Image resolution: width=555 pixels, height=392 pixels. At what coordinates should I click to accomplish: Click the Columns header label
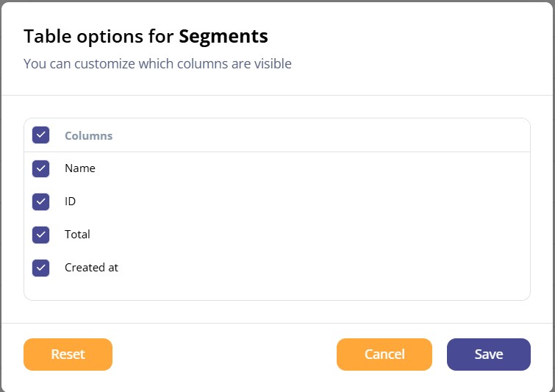tap(88, 135)
